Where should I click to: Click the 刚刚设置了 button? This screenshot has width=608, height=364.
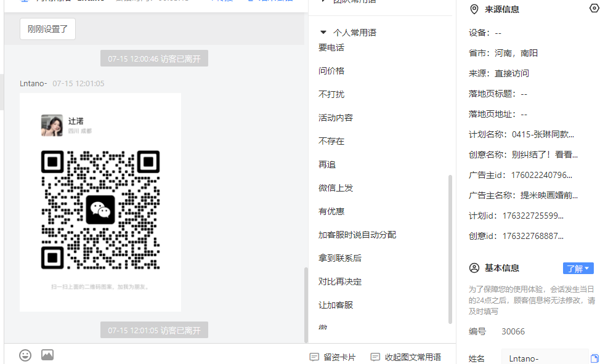coord(47,29)
